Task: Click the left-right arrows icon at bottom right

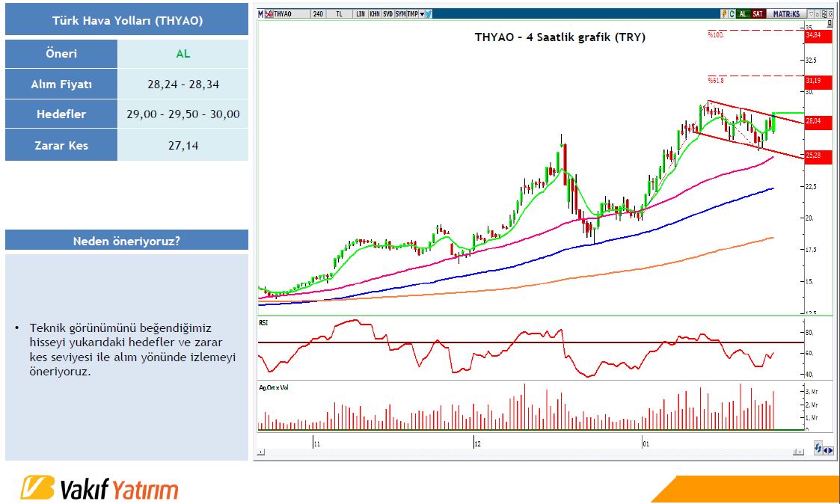Action: [x=829, y=449]
